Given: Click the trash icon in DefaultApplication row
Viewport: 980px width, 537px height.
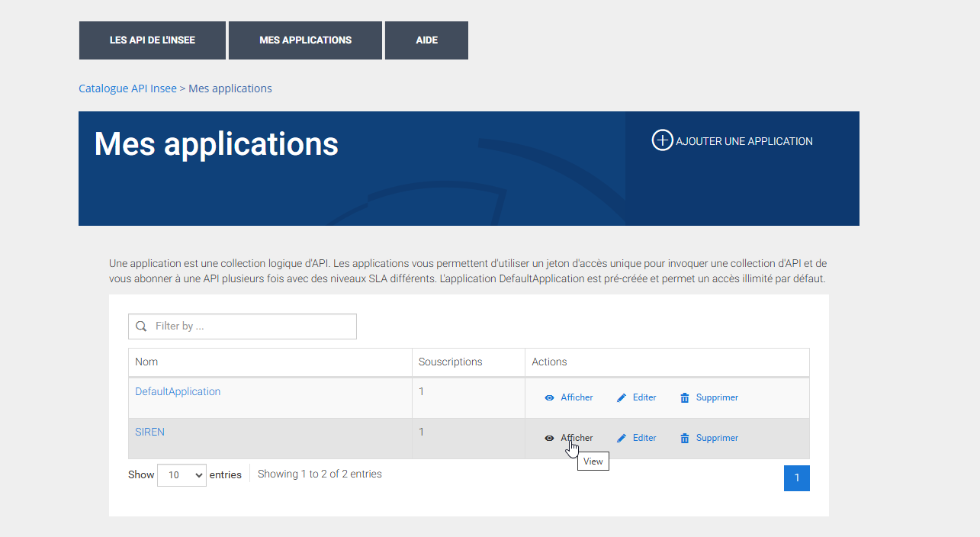Looking at the screenshot, I should coord(685,398).
